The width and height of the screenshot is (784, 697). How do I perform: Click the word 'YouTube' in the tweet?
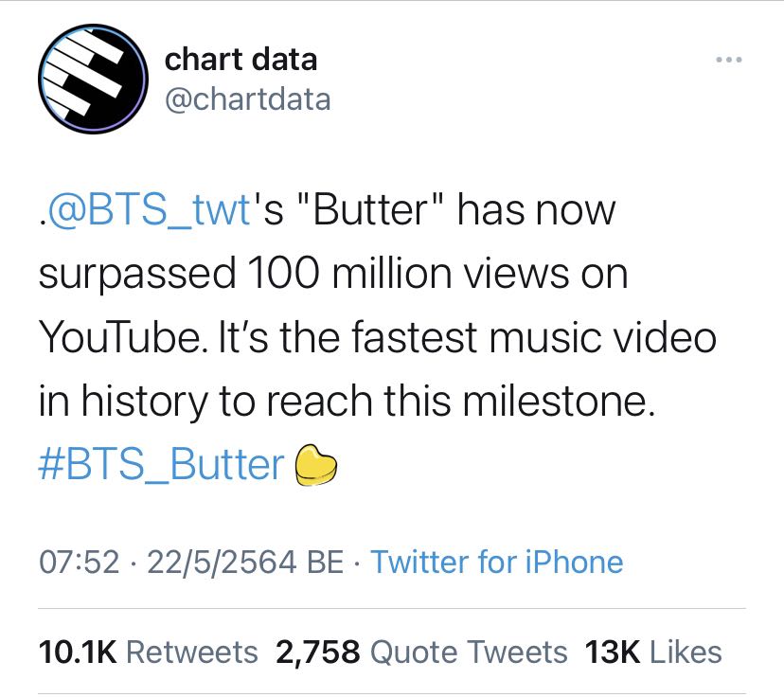tap(116, 338)
